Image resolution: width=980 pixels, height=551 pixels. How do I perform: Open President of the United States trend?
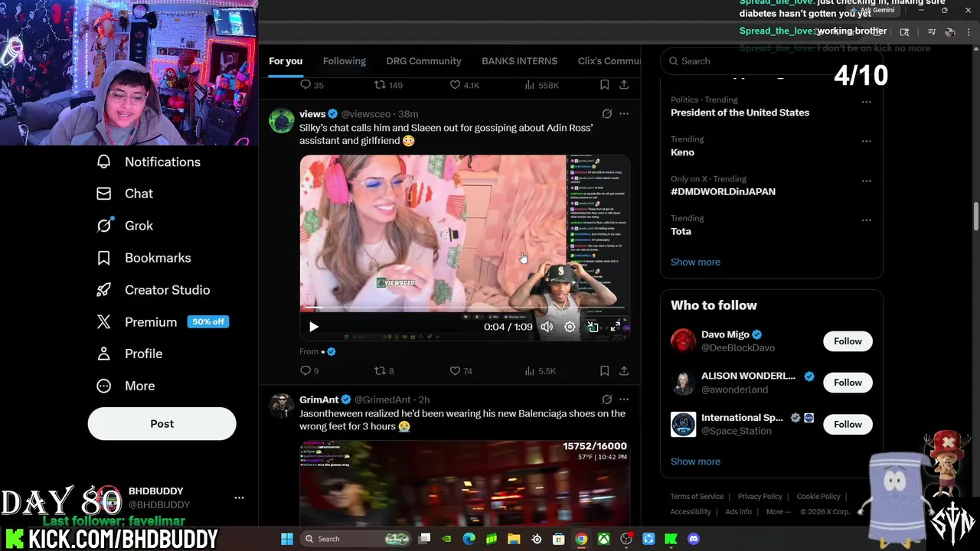740,112
